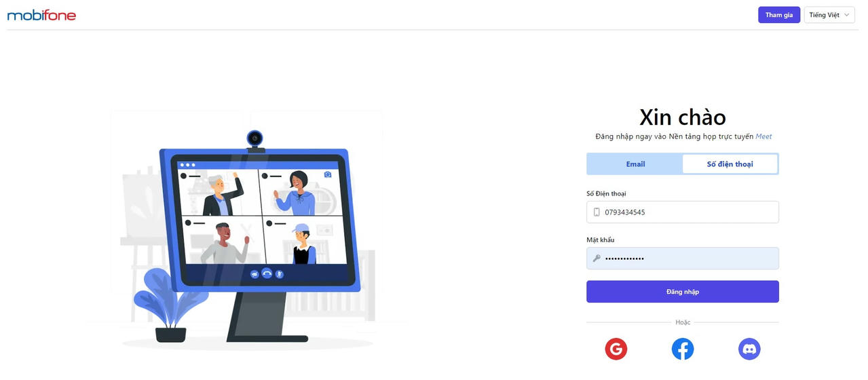The image size is (868, 380).
Task: Sign in with the Discord icon
Action: point(749,349)
